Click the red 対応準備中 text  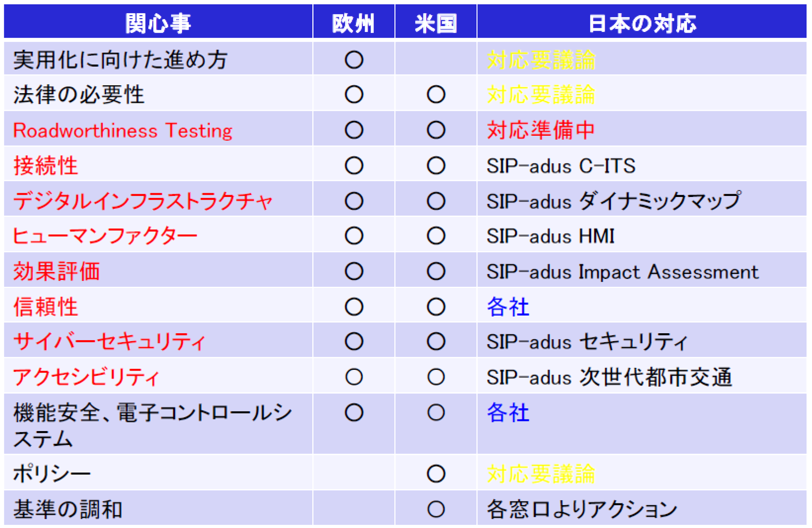[541, 130]
